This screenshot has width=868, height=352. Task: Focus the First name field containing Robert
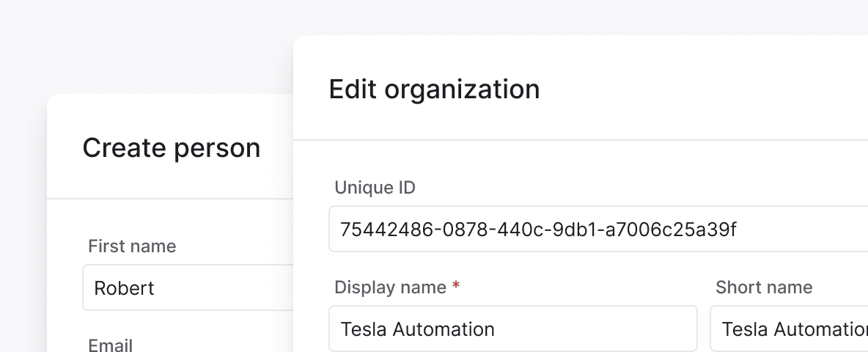tap(188, 287)
